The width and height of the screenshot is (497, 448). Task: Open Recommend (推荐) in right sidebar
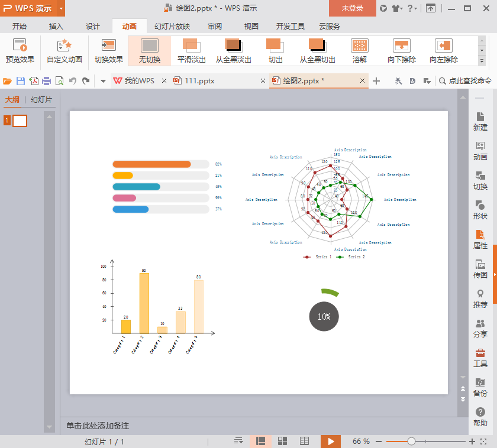click(480, 298)
